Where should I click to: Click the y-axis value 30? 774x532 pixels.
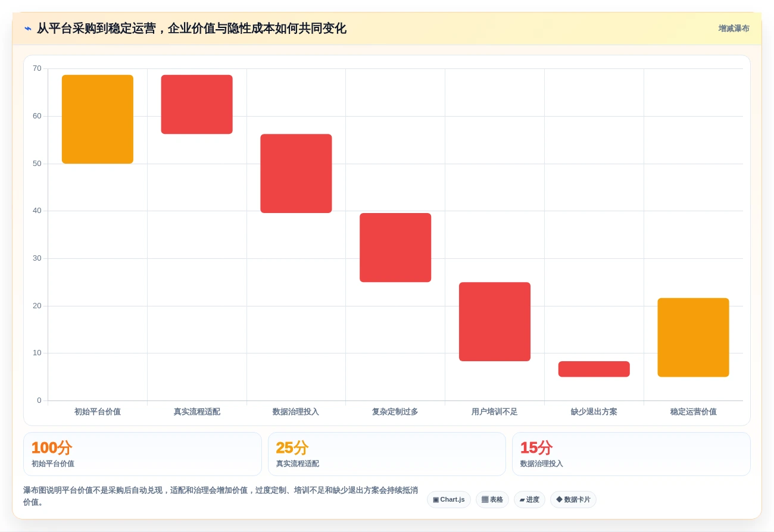37,258
